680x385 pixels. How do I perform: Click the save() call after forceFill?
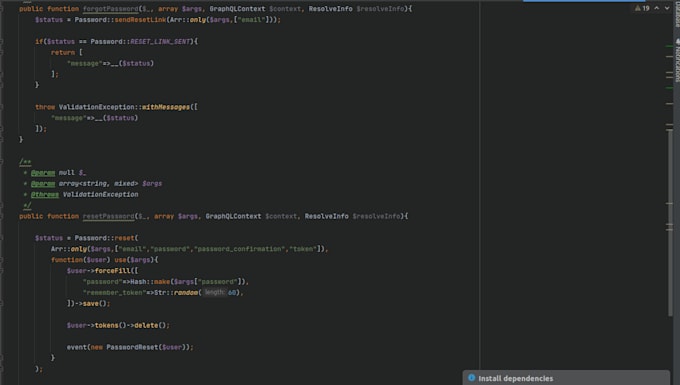coord(96,303)
